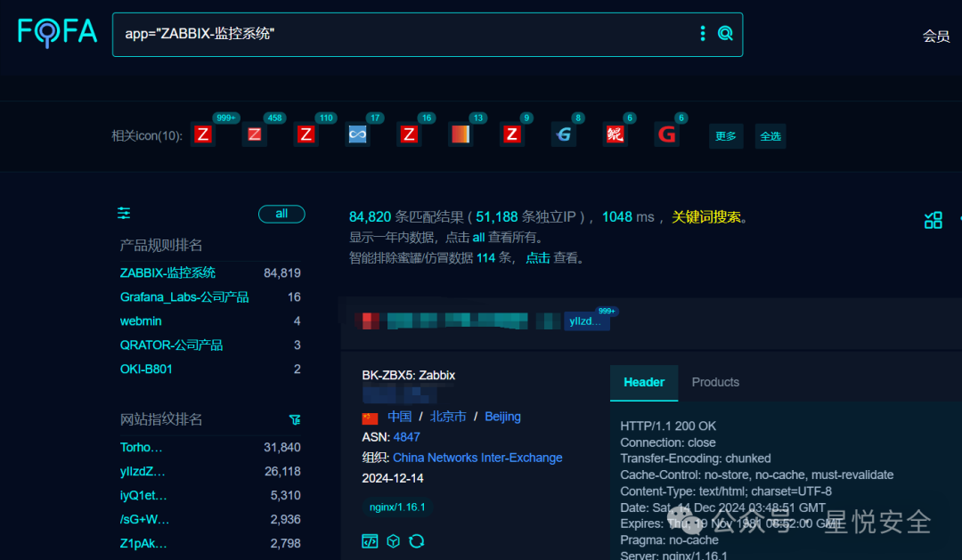Select the Zabbix icon with 458 badge
The image size is (962, 560).
pos(255,134)
